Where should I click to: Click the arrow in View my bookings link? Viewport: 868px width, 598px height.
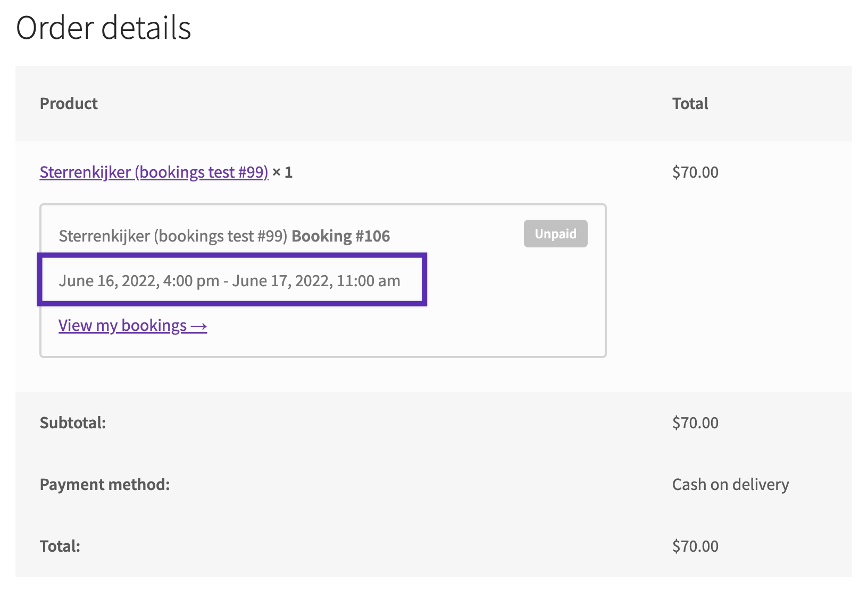click(199, 325)
